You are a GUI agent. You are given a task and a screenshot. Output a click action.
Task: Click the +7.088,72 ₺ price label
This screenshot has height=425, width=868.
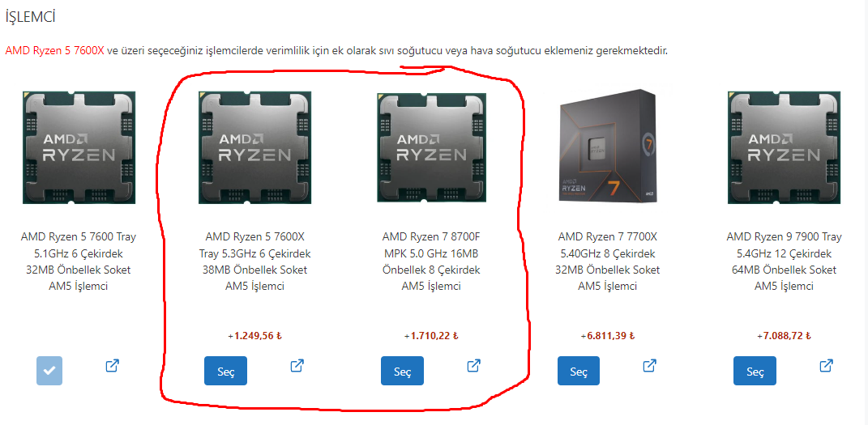point(784,335)
